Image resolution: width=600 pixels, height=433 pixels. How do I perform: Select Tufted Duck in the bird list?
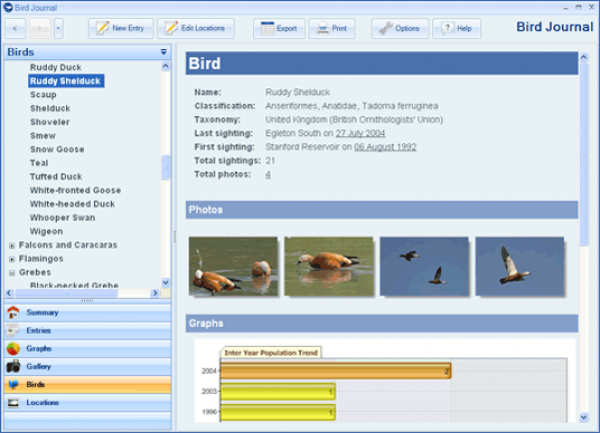click(56, 177)
